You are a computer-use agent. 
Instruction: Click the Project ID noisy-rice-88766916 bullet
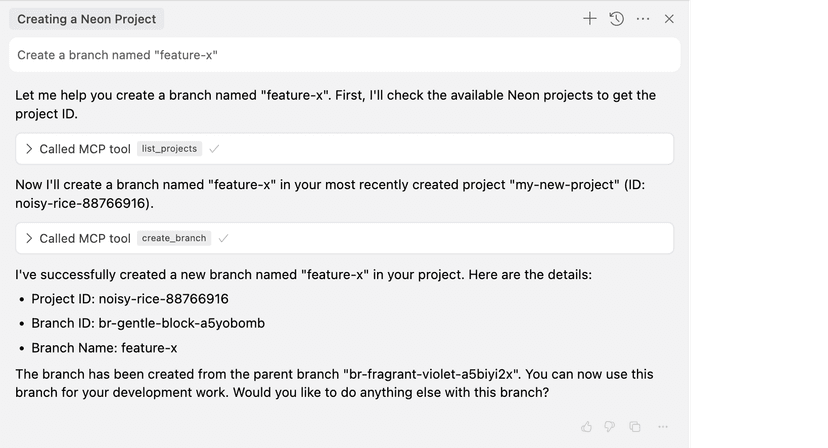coord(129,298)
